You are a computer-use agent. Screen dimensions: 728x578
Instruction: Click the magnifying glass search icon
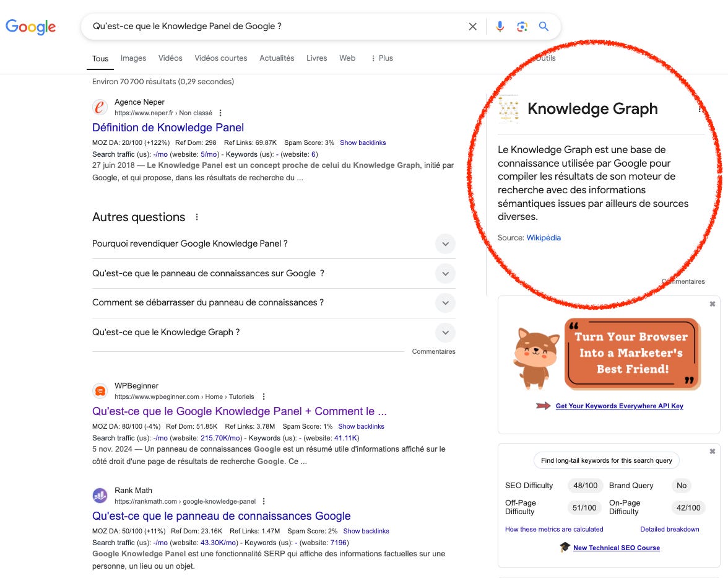pyautogui.click(x=544, y=27)
